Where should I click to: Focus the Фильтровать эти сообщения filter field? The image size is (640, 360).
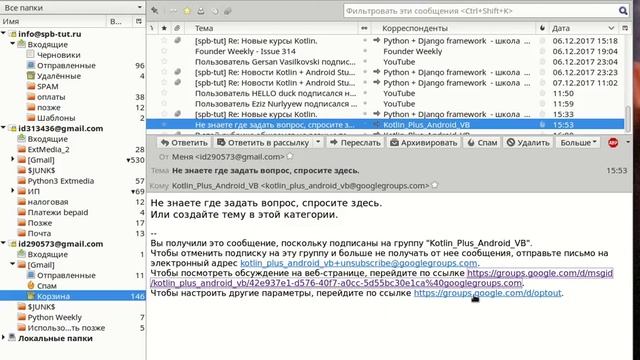coord(480,11)
